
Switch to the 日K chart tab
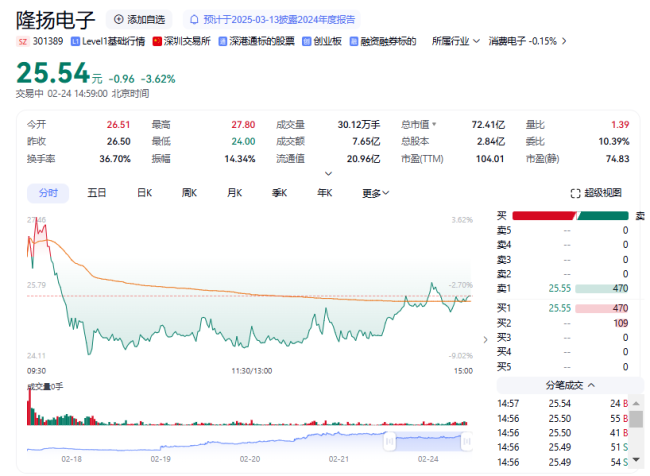point(145,193)
